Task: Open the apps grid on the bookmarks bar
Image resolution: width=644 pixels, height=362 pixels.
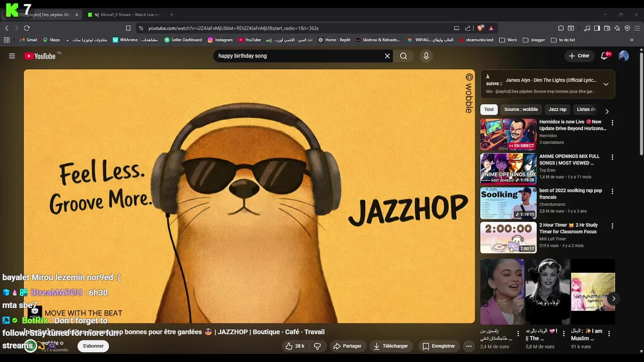Action: (7, 40)
